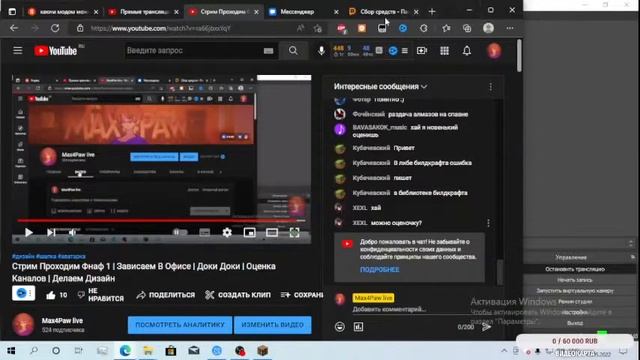640x360 pixels.
Task: Click the on-screen keyboard icon in search box
Action: pyautogui.click(x=268, y=51)
